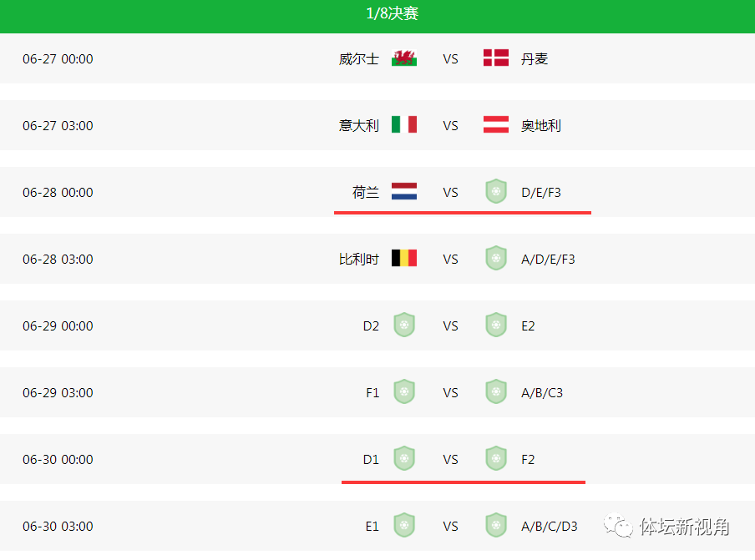
Task: Click the shield badge beside F1
Action: 404,392
